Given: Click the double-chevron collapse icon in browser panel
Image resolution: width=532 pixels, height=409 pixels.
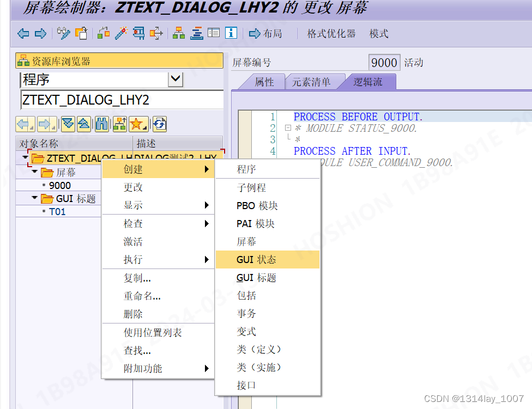Looking at the screenshot, I should click(x=68, y=124).
